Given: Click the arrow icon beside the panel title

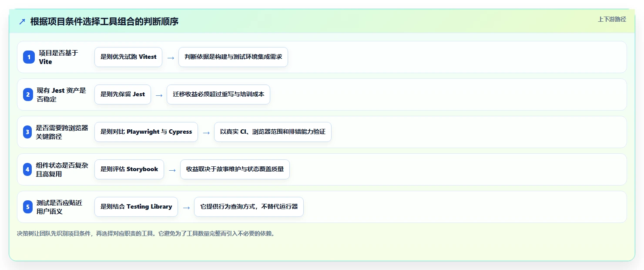Looking at the screenshot, I should 22,21.
